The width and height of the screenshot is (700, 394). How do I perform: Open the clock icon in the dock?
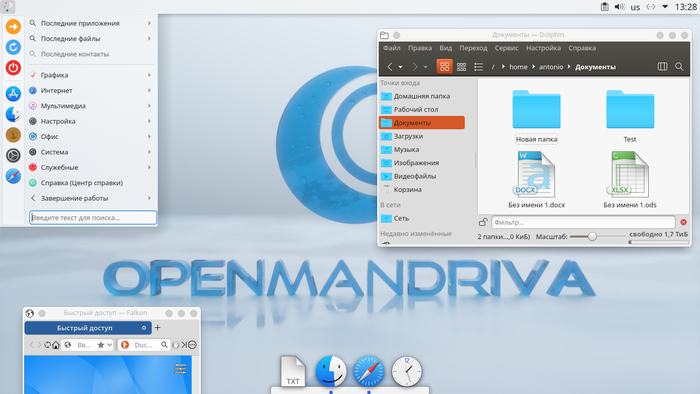point(406,371)
